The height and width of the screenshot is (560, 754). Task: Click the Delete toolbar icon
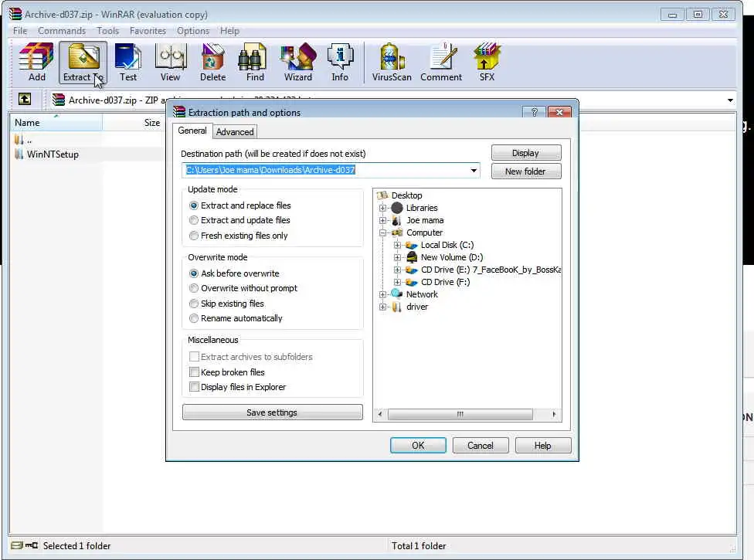212,62
